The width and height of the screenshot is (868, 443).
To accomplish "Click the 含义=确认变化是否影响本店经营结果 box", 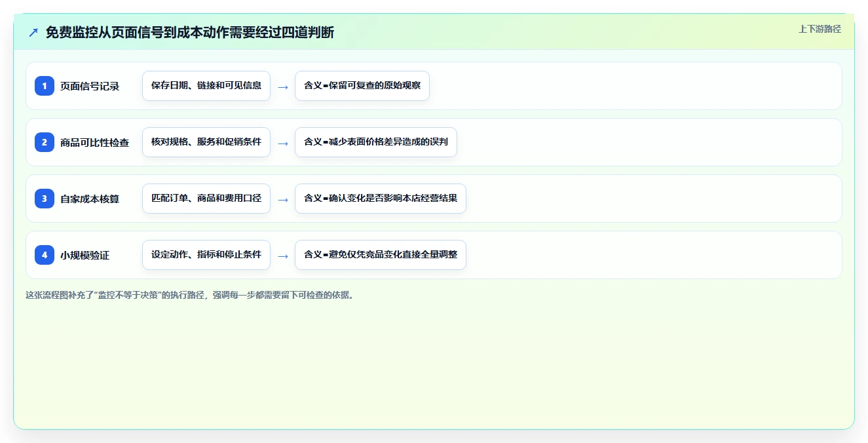I will pyautogui.click(x=381, y=199).
